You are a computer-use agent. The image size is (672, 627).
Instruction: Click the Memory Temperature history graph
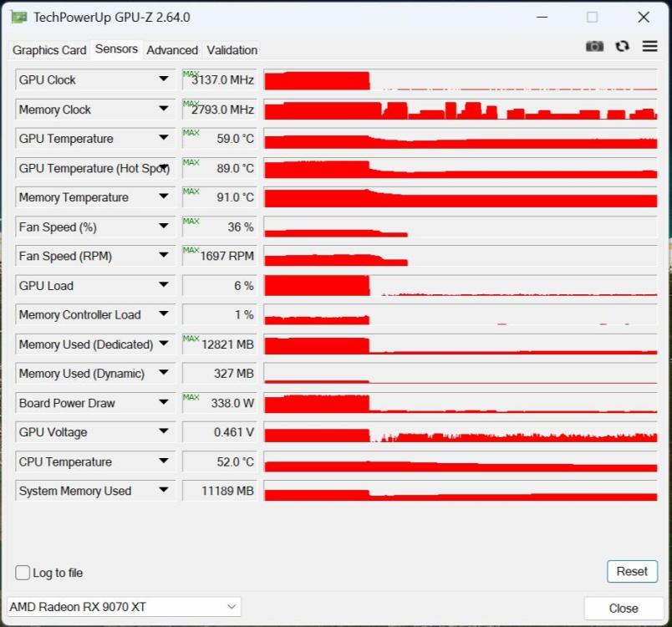[461, 197]
